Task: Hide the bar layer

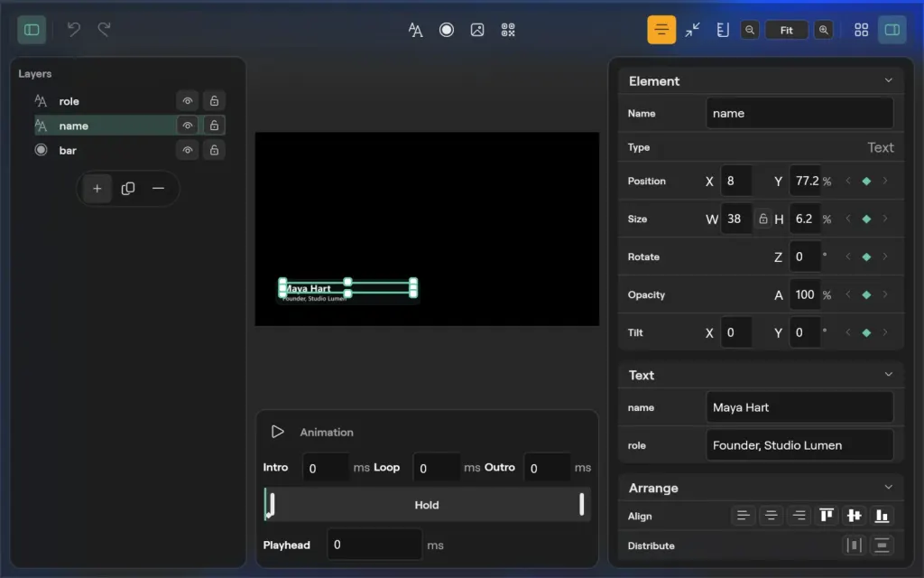Action: [x=188, y=151]
